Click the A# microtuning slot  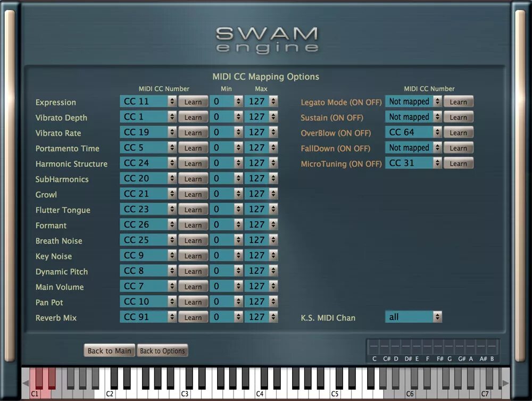point(481,347)
